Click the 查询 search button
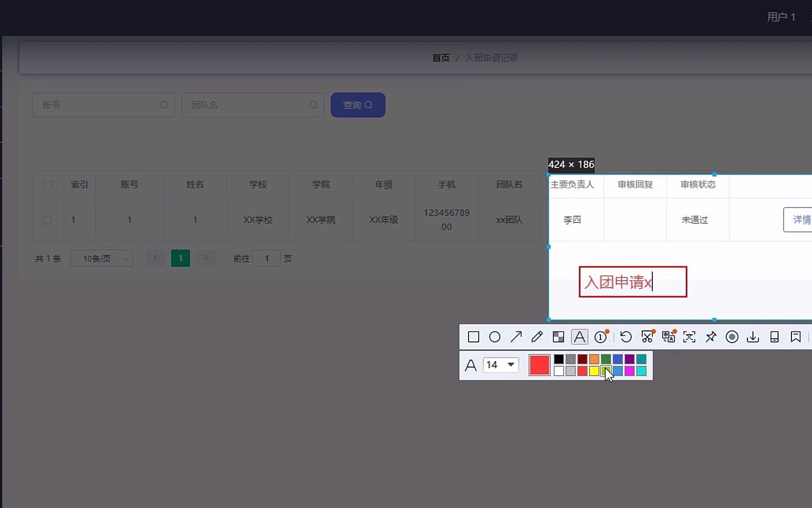The image size is (812, 508). (358, 105)
